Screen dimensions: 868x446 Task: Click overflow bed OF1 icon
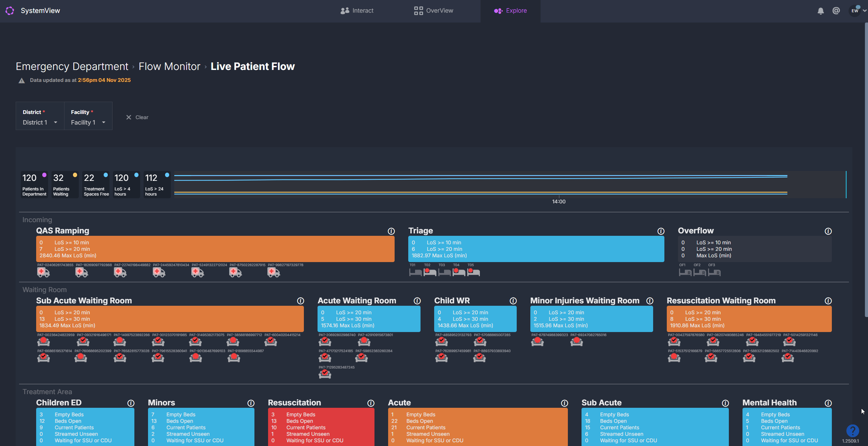coord(685,273)
